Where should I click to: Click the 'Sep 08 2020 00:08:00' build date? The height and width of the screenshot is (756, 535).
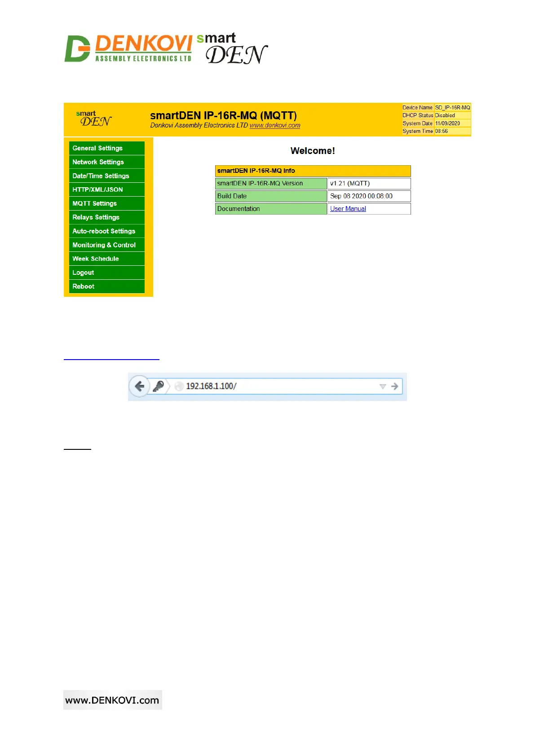(369, 196)
